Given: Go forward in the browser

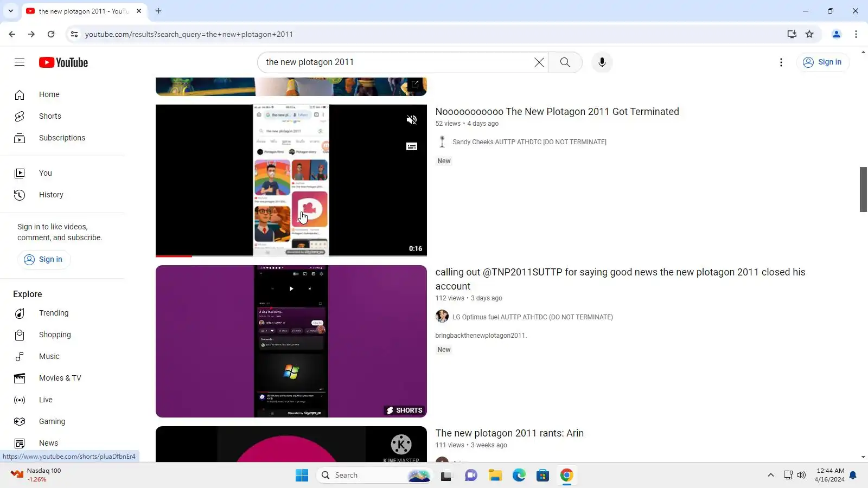Looking at the screenshot, I should click(x=31, y=34).
